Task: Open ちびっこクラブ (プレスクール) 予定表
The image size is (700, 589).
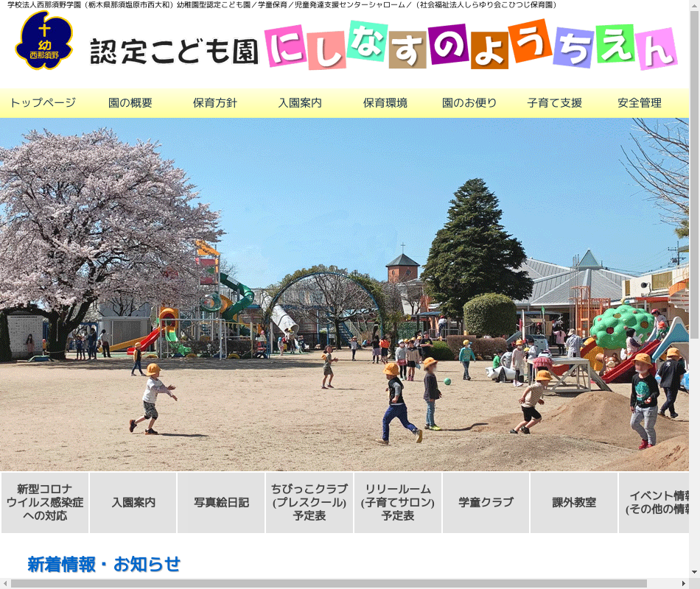Action: coord(309,503)
